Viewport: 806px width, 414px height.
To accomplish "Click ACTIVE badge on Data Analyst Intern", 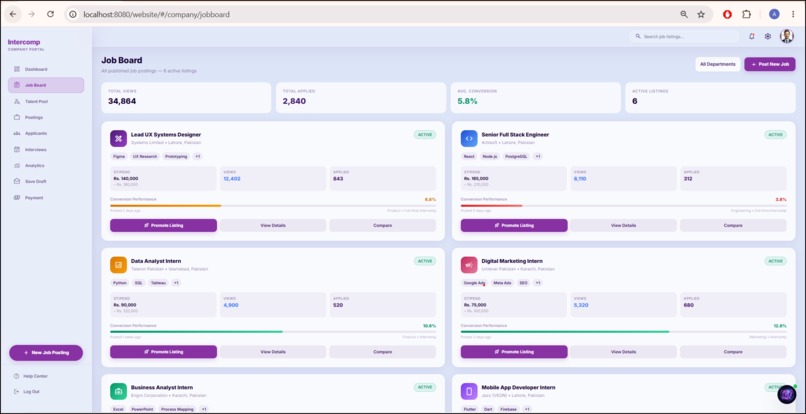I will coord(425,261).
